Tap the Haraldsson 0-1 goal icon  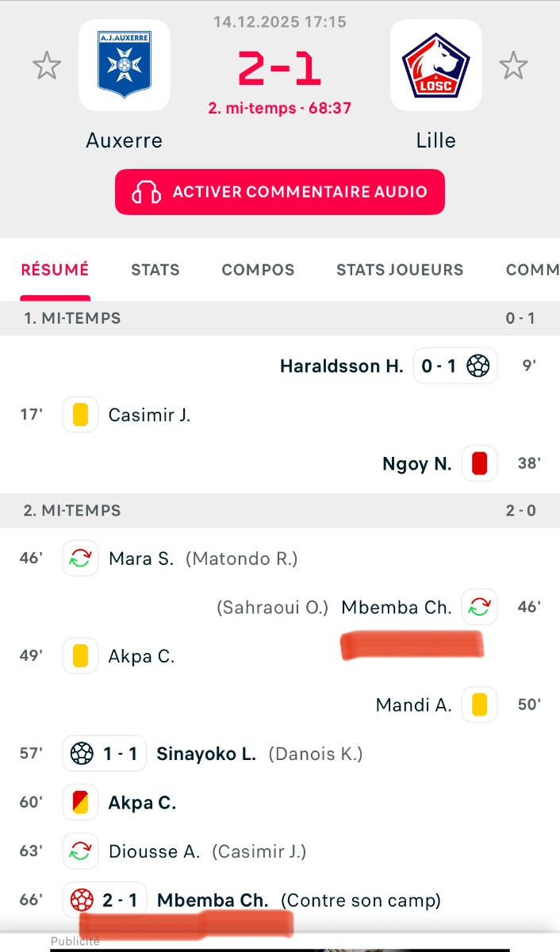tap(478, 366)
